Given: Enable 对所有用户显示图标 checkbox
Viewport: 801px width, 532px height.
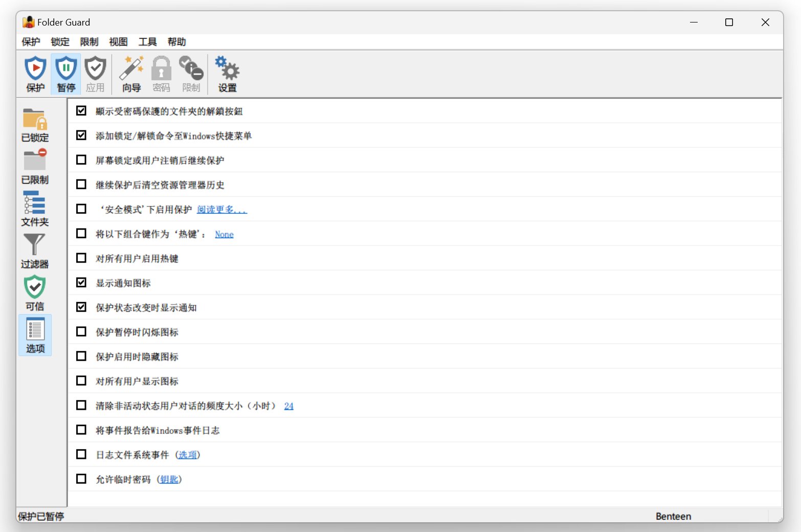Looking at the screenshot, I should coord(81,380).
